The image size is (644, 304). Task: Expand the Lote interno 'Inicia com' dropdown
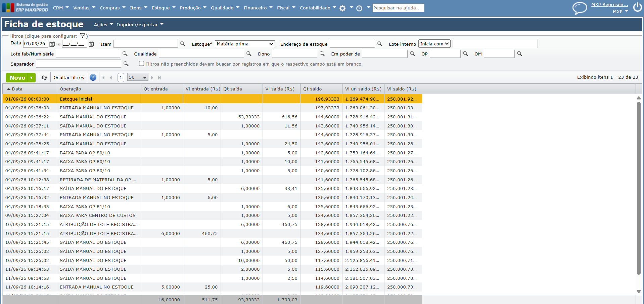pos(434,44)
